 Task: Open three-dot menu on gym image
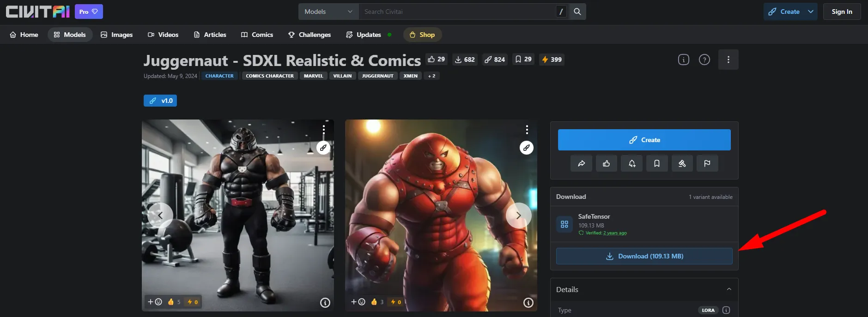[324, 129]
